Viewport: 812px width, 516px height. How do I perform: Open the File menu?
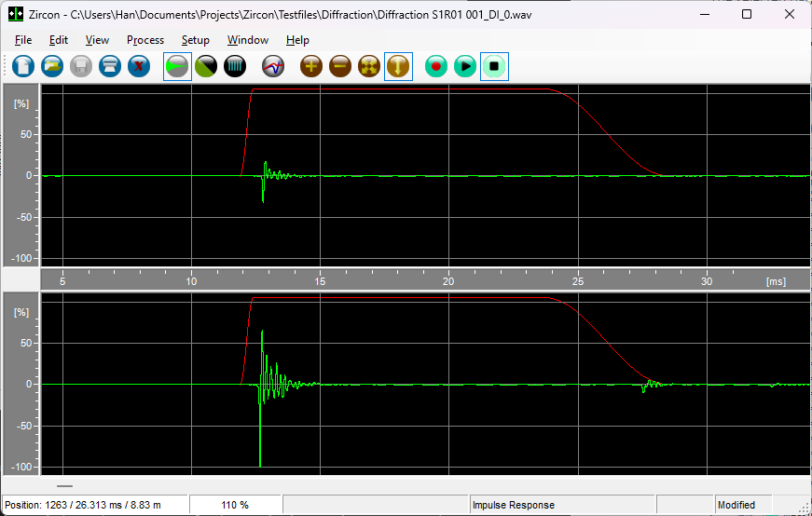(23, 40)
